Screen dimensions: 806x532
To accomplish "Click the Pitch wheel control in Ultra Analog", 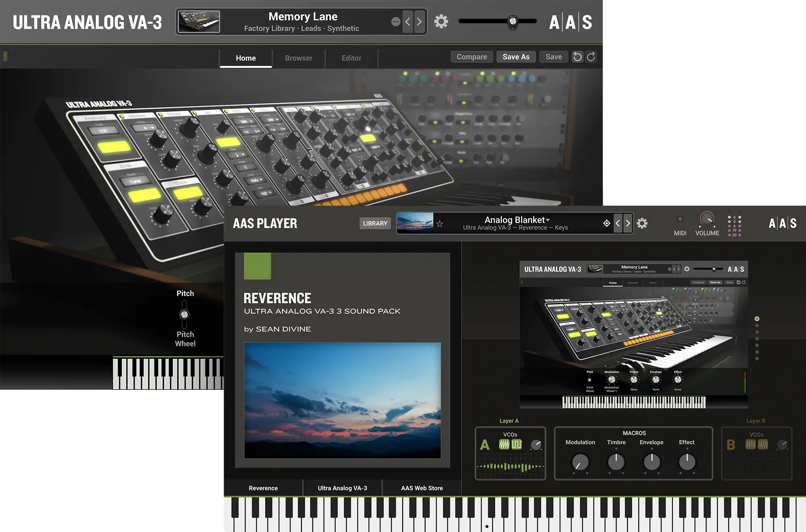I will point(184,314).
